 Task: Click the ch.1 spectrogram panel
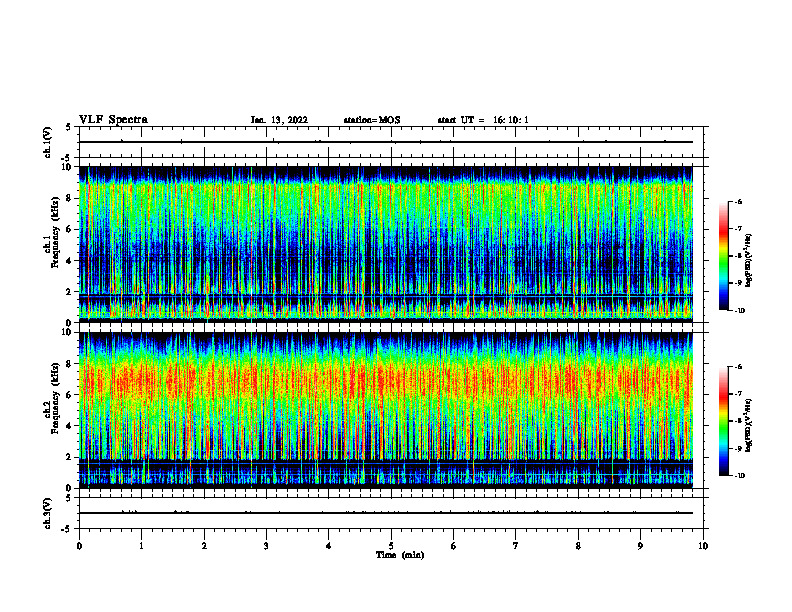click(x=386, y=244)
